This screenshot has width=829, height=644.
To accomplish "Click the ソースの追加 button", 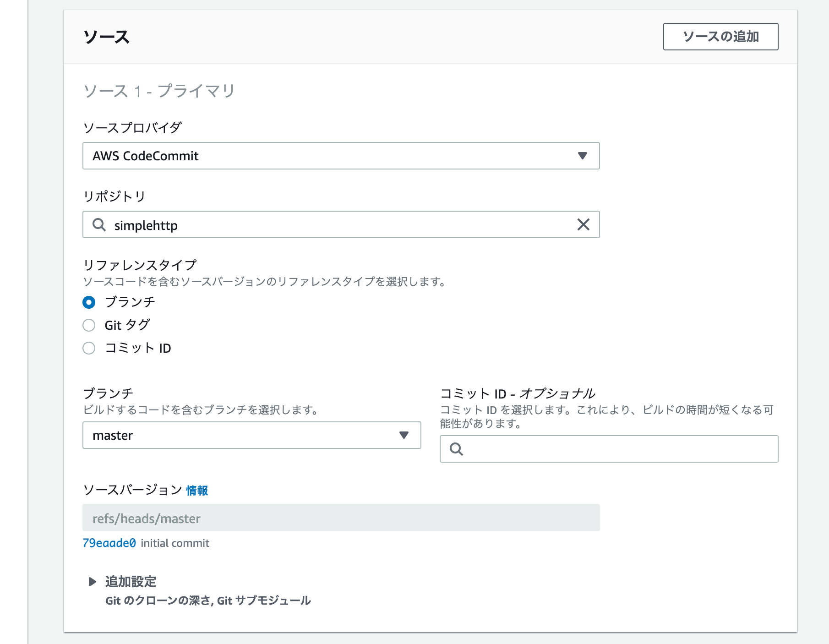I will [x=720, y=37].
